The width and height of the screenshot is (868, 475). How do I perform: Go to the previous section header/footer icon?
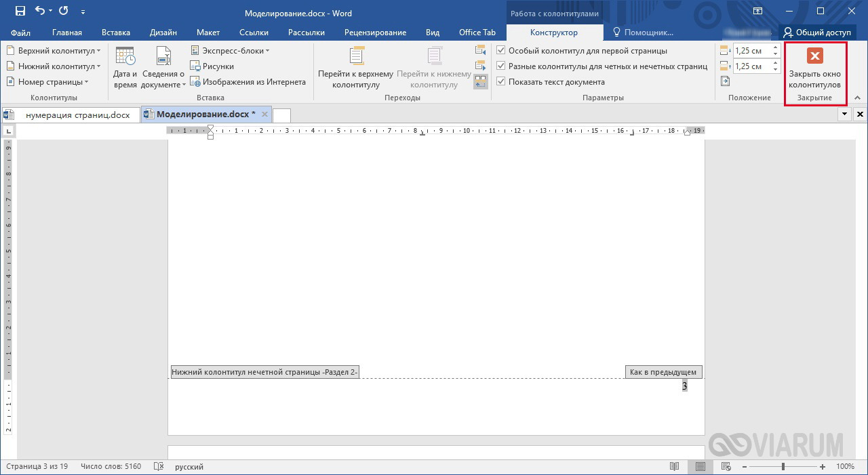coord(481,50)
